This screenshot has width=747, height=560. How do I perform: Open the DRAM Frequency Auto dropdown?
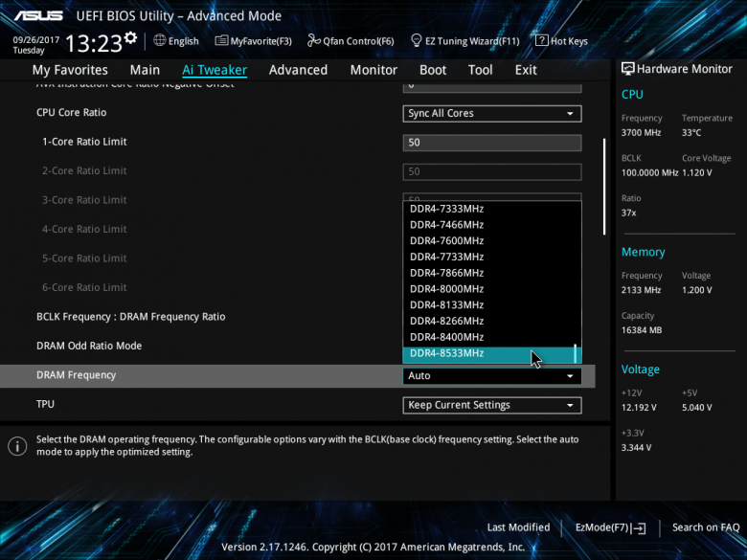pyautogui.click(x=492, y=375)
